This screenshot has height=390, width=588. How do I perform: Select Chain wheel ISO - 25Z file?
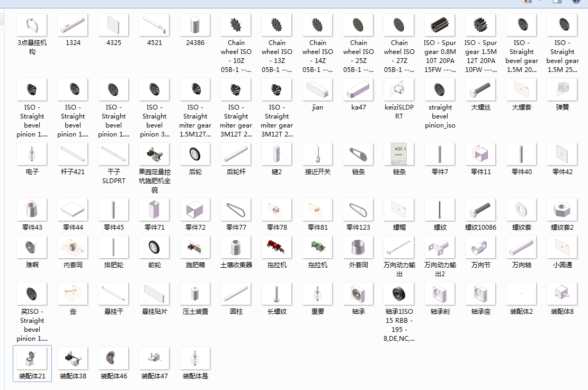(x=358, y=25)
